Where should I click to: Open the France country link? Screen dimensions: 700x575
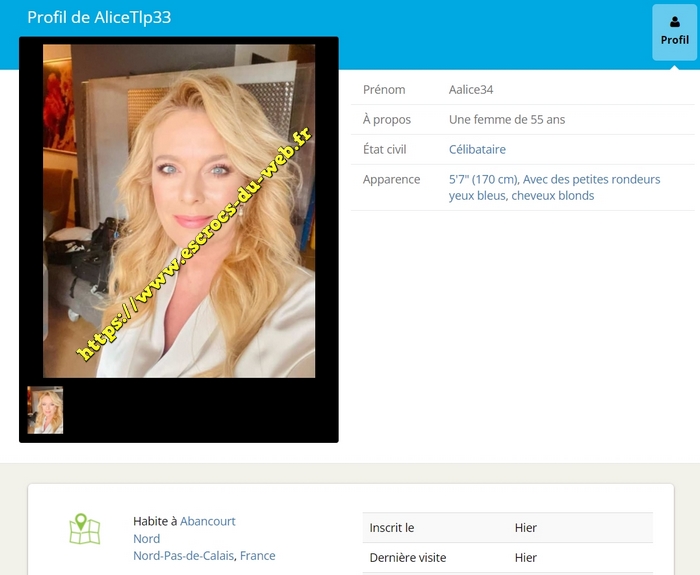[x=258, y=556]
